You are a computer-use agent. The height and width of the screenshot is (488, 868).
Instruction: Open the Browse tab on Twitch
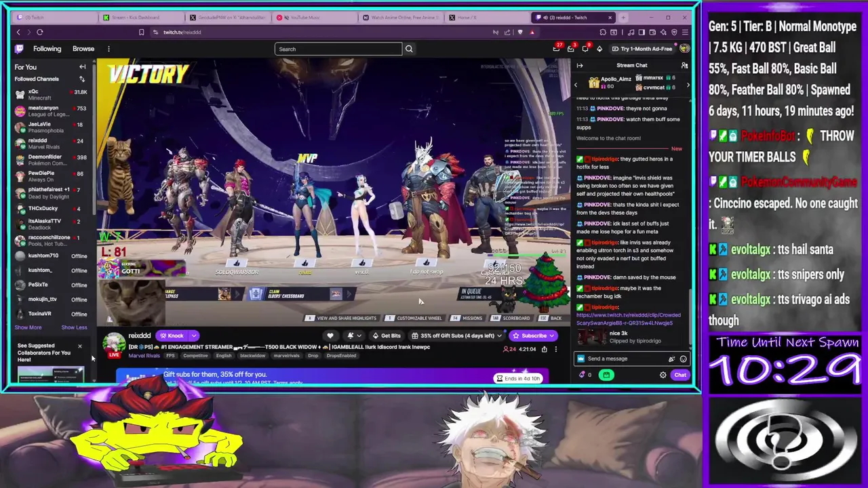83,49
